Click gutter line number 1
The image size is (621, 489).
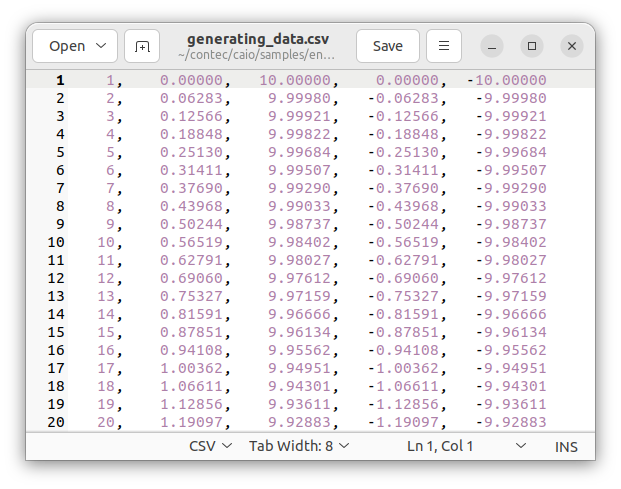click(60, 80)
